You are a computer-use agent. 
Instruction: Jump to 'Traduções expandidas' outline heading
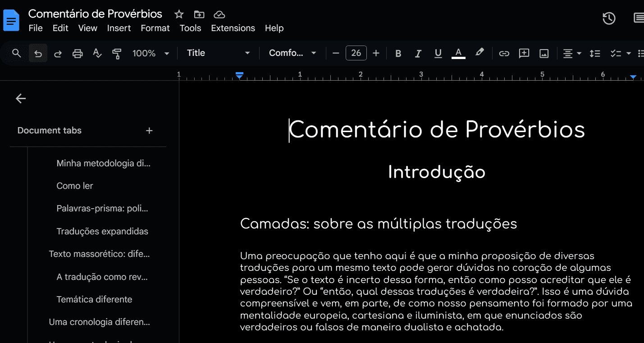pos(102,231)
